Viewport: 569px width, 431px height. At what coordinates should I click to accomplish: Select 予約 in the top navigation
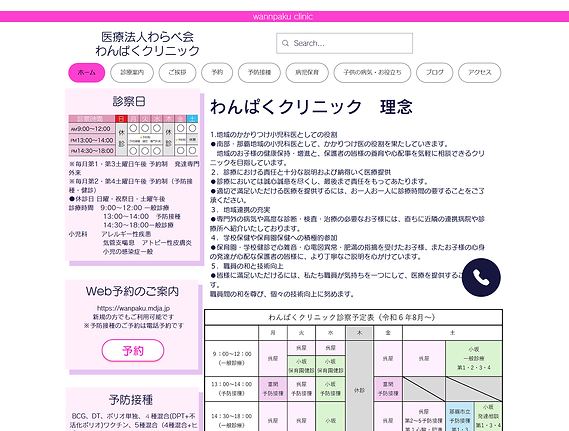[217, 73]
